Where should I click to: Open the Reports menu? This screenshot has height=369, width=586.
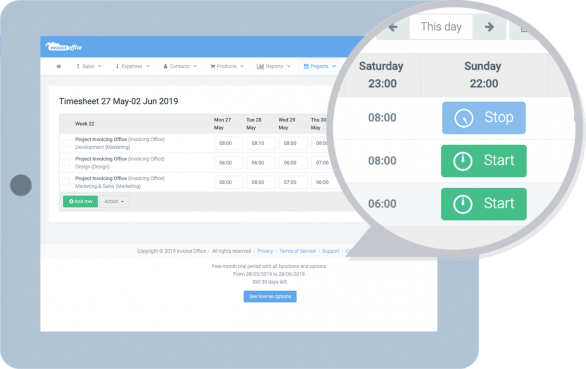pos(274,66)
